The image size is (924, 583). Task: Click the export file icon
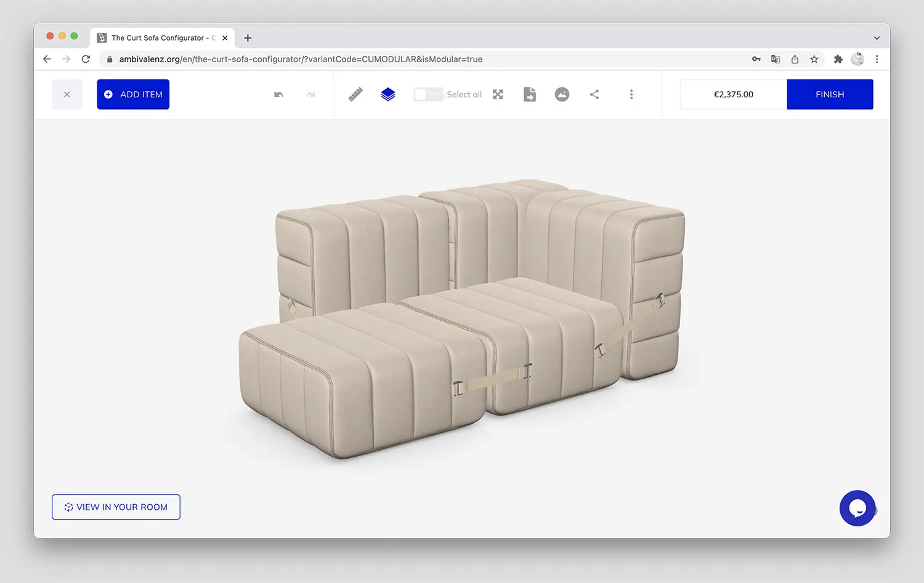coord(530,94)
